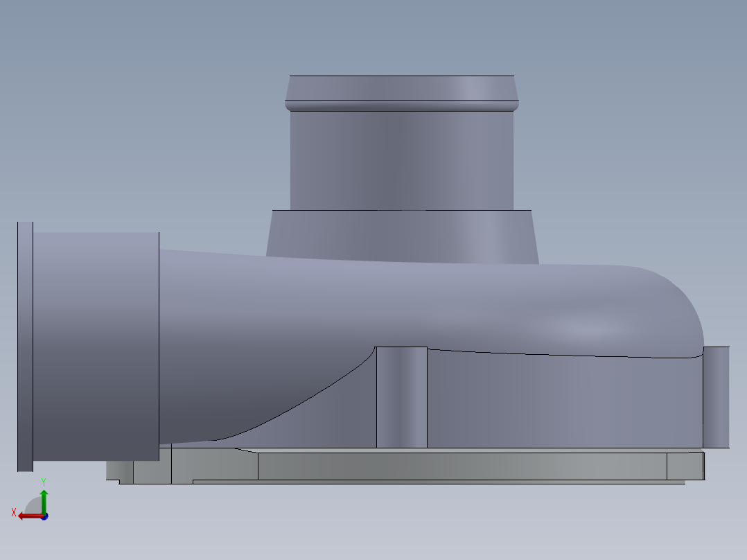Select the flat gray base plate of the housing

[405, 466]
